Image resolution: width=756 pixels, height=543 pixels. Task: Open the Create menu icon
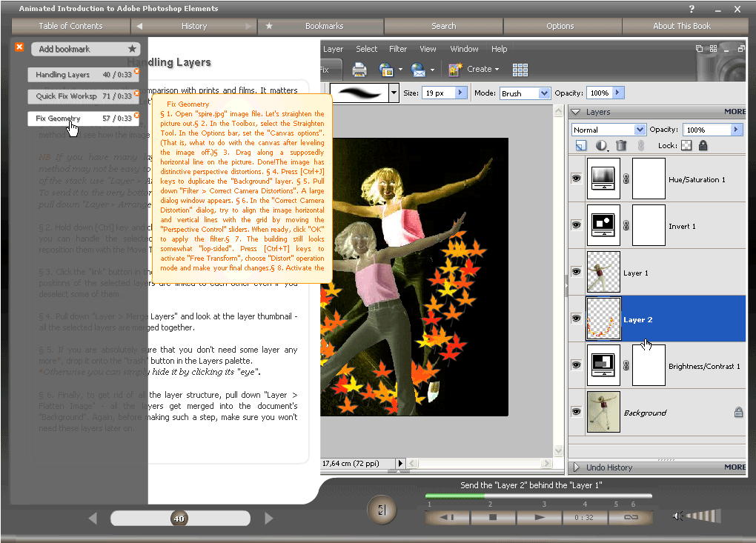(x=454, y=69)
